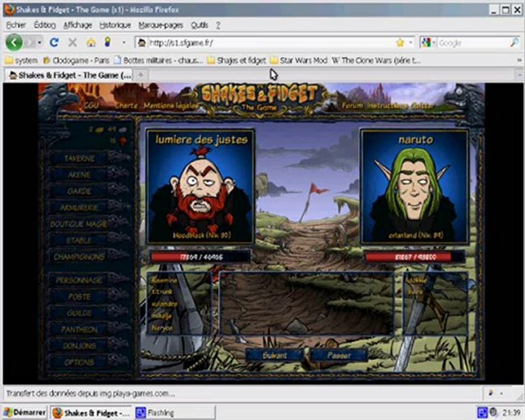This screenshot has width=525, height=420.
Task: Open the Marque-pages menu
Action: click(161, 24)
